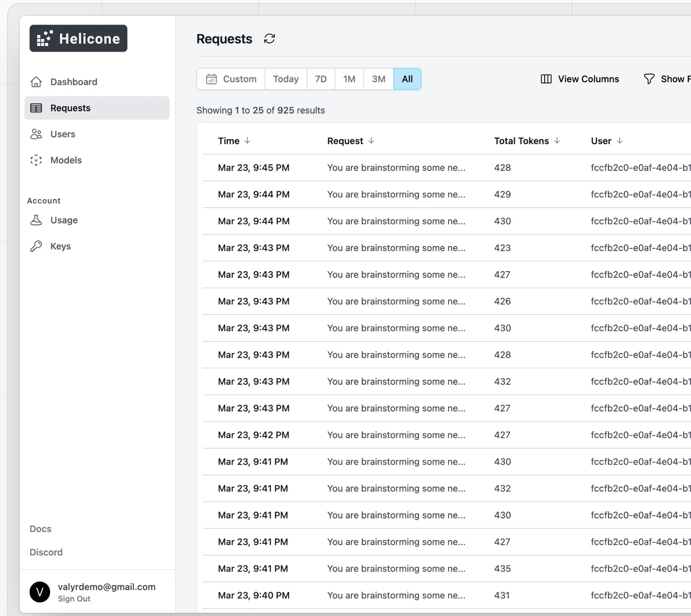Click the Time column header
The height and width of the screenshot is (616, 691).
(229, 141)
